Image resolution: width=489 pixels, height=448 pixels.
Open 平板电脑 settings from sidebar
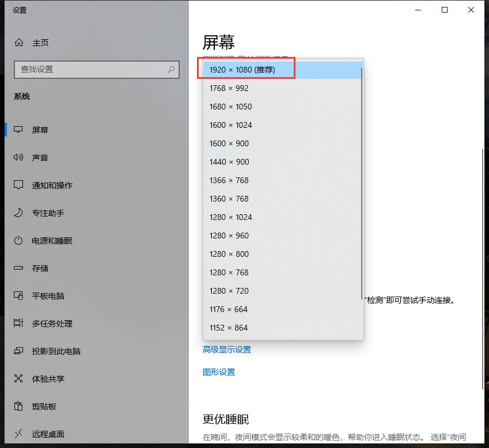click(x=17, y=295)
